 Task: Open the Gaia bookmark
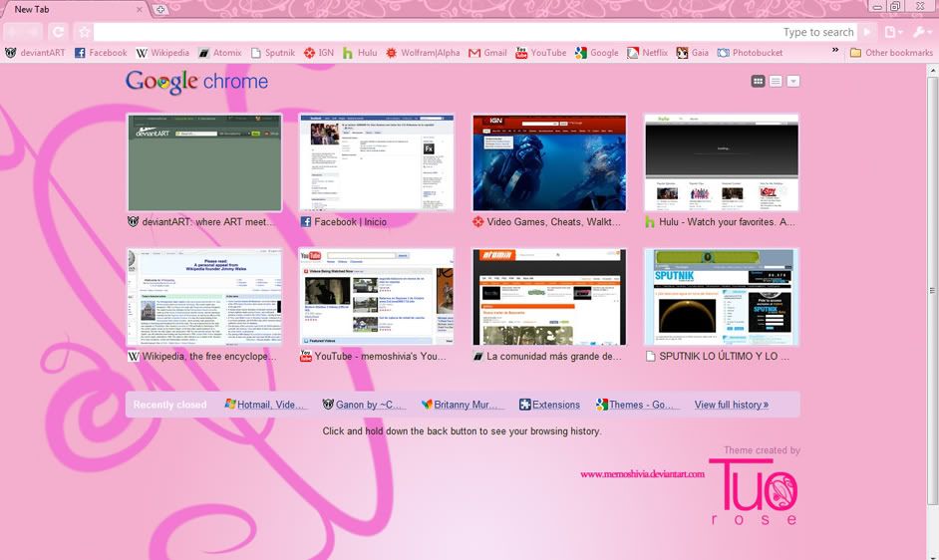click(692, 53)
